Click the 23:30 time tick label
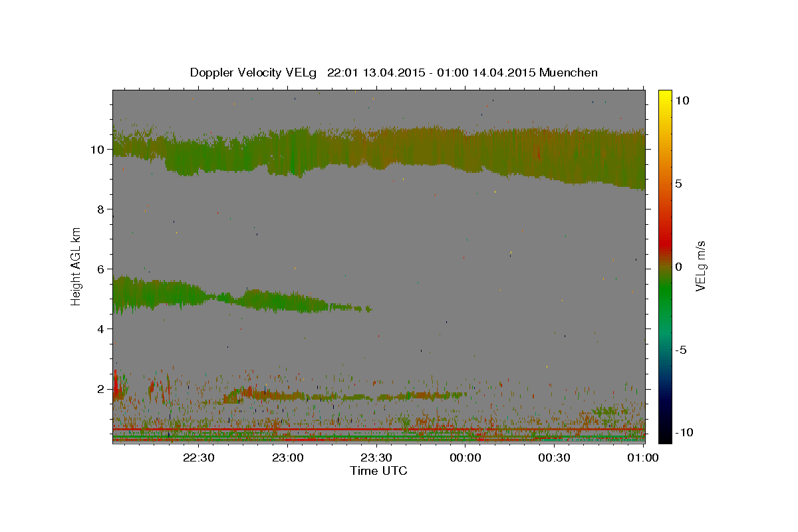This screenshot has height=532, width=798. coord(376,458)
